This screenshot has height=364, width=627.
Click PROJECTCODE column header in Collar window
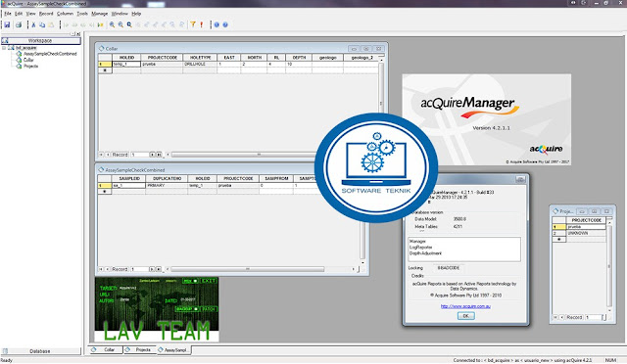click(x=162, y=58)
